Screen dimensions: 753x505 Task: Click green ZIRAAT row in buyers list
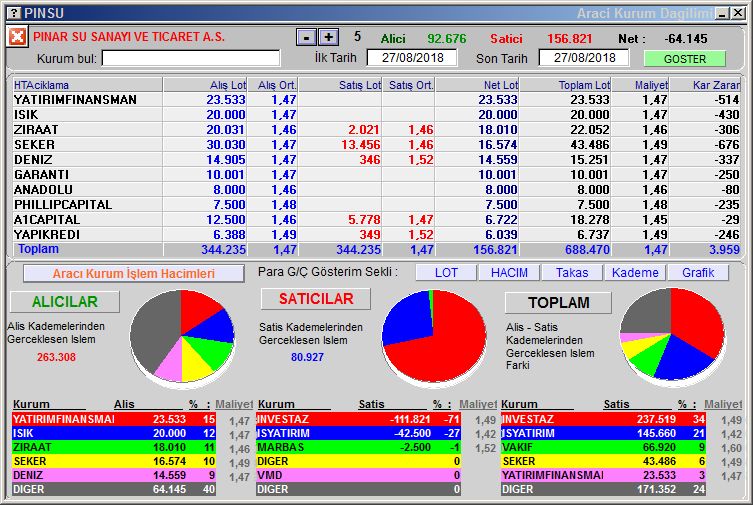(x=114, y=447)
